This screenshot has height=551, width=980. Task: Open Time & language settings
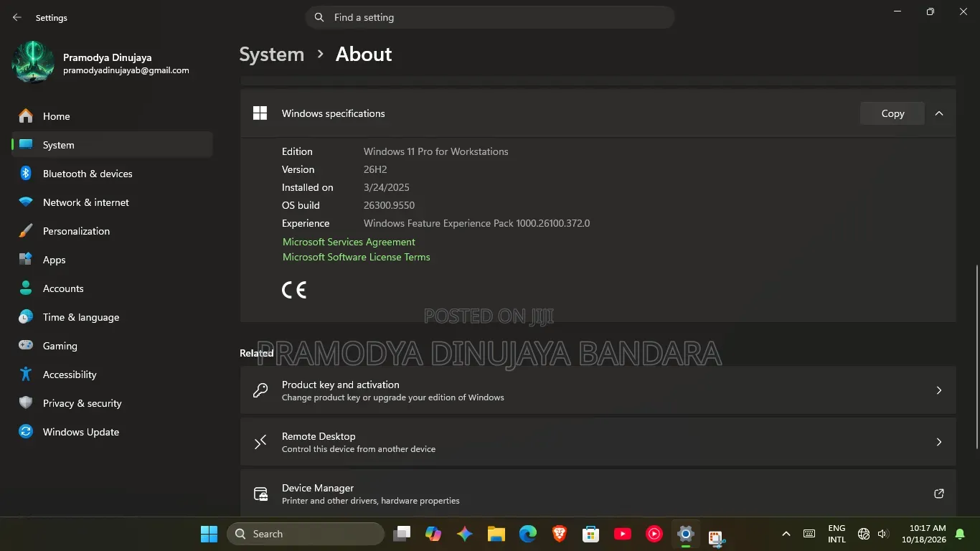click(x=112, y=317)
